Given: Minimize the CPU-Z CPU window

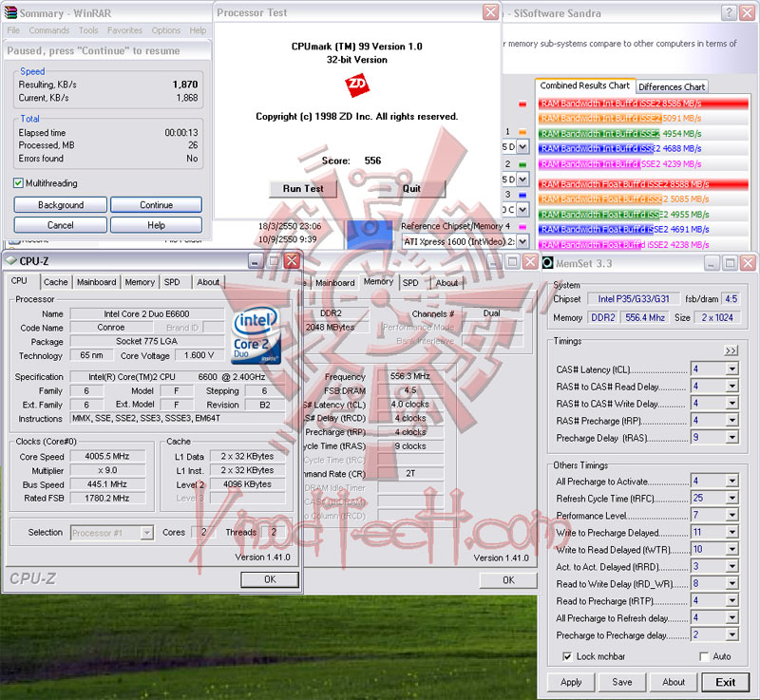Looking at the screenshot, I should click(x=255, y=261).
